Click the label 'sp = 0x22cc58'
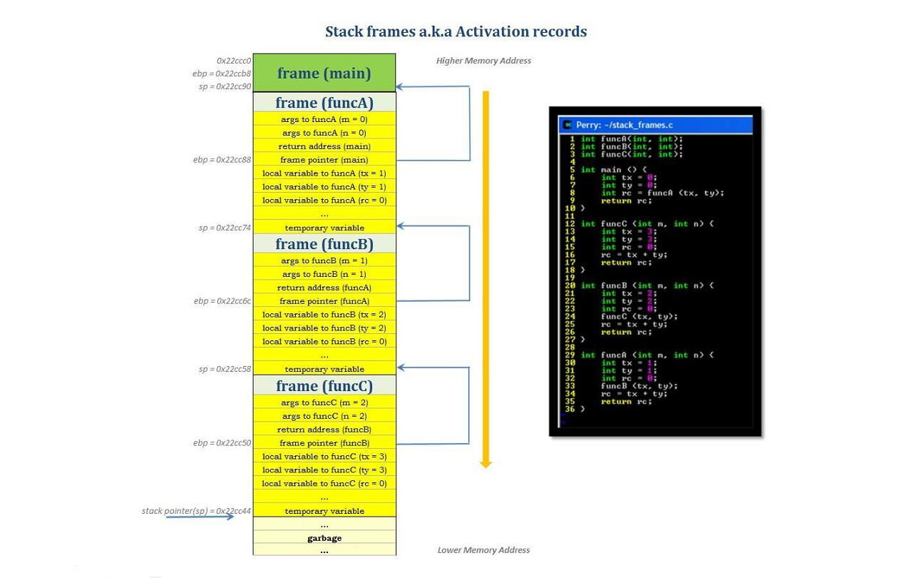This screenshot has height=578, width=924. 225,370
